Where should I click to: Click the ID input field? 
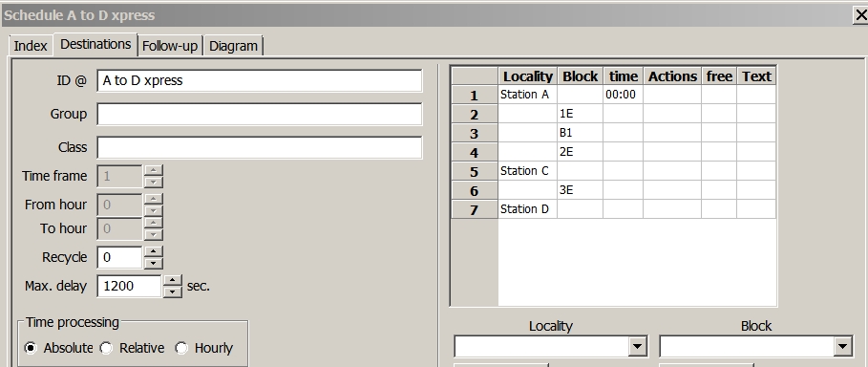point(260,81)
